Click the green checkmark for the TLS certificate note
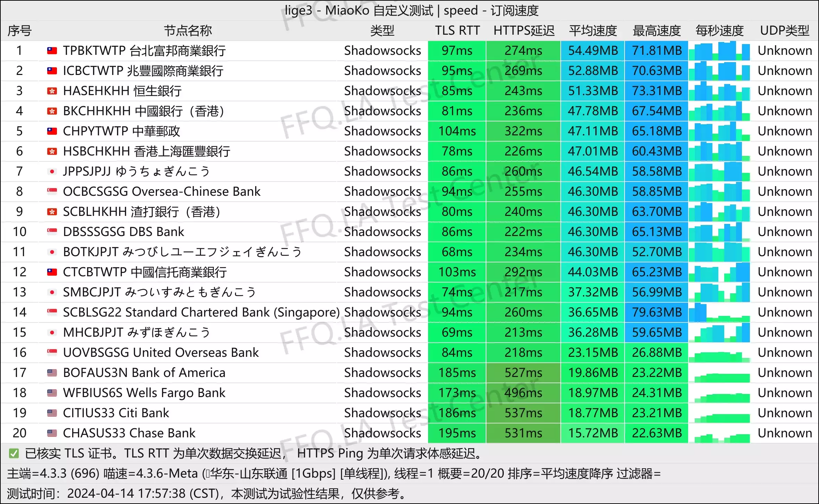Screen dimensions: 819x504 click(x=14, y=453)
